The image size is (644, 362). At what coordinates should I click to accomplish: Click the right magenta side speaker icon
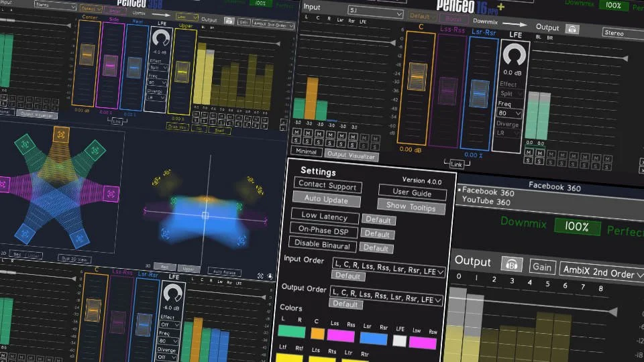point(111,194)
